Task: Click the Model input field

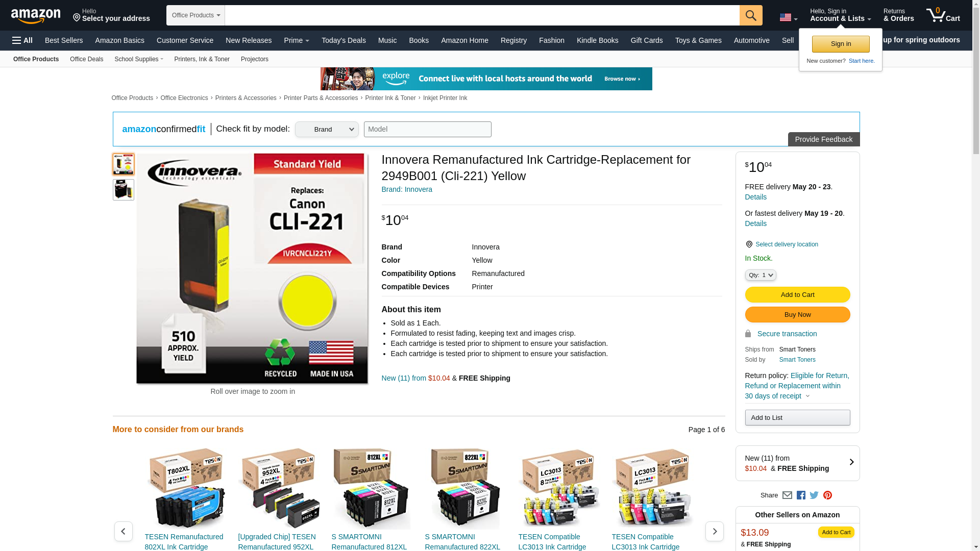Action: (x=427, y=130)
